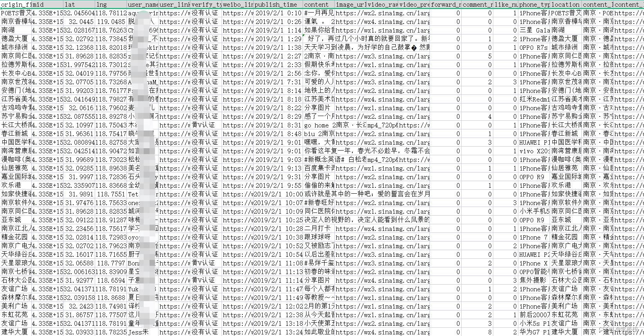The height and width of the screenshot is (336, 644).
Task: Click origin column cell 石林大公园
Action: point(16,280)
